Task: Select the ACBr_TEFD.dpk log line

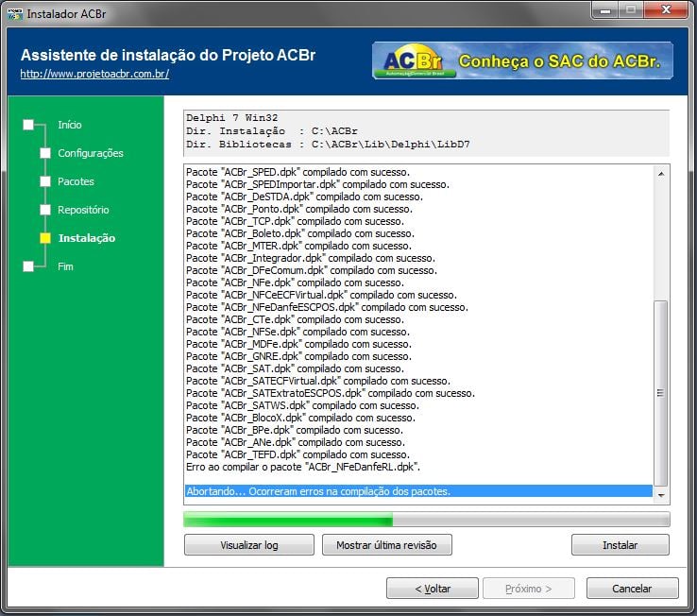Action: [297, 454]
